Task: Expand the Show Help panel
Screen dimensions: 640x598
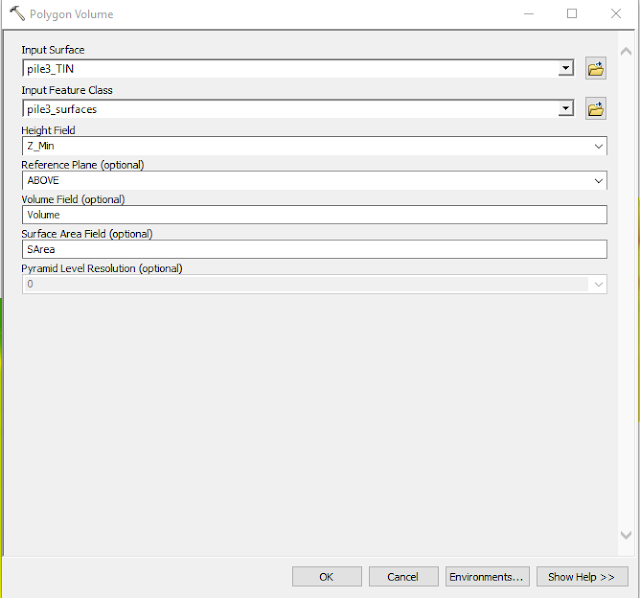Action: (x=582, y=577)
